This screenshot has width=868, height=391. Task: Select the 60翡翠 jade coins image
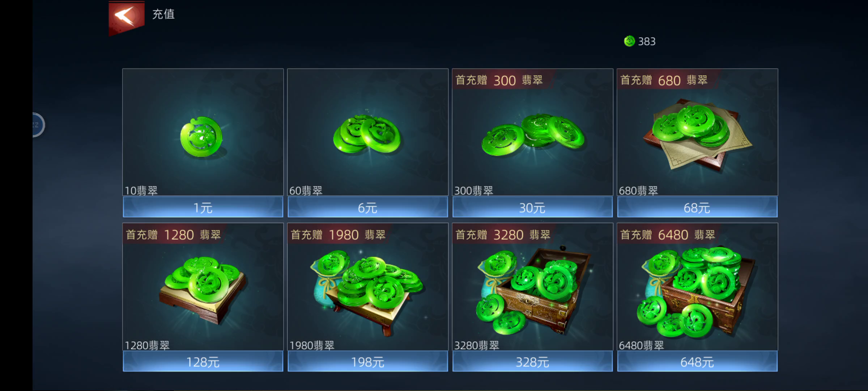pyautogui.click(x=367, y=134)
